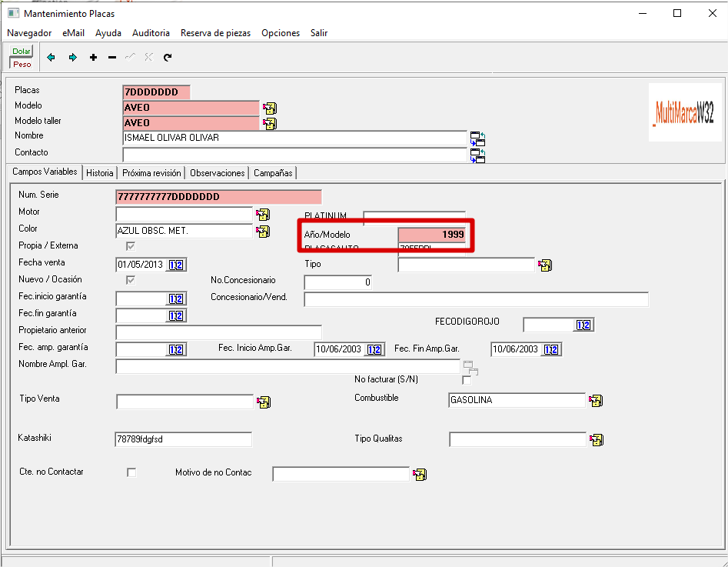Open lookup icon next to Color field
This screenshot has height=567, width=728.
click(x=263, y=231)
